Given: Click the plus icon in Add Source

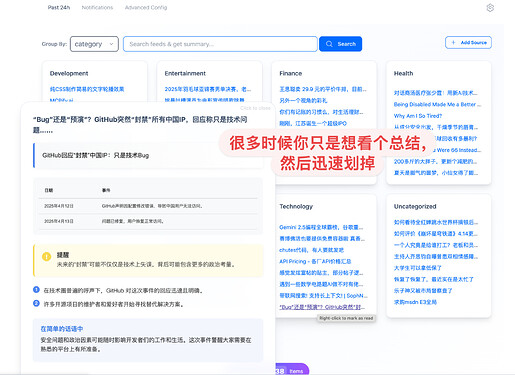Looking at the screenshot, I should [x=453, y=42].
